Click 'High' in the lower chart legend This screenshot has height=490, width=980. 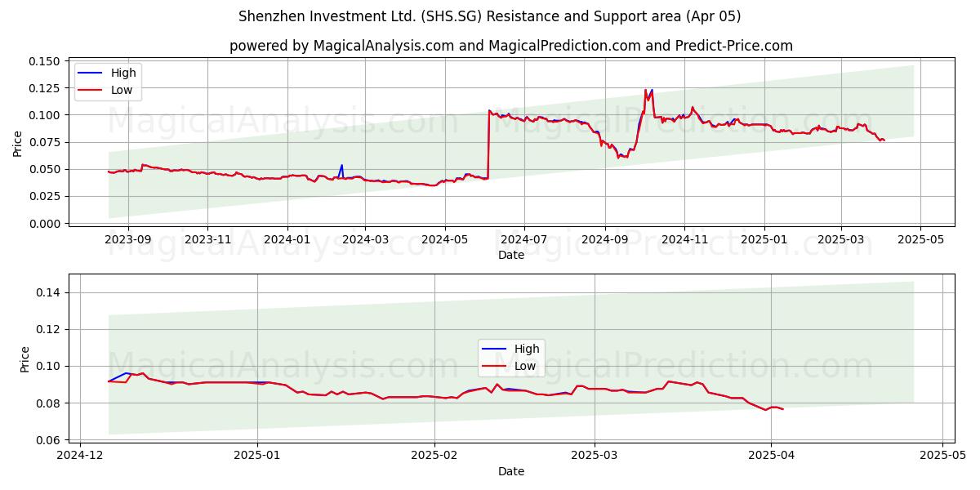[527, 349]
